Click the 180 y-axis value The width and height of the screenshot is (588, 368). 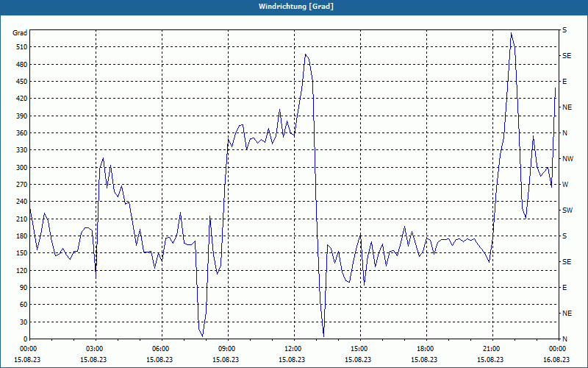[x=22, y=236]
